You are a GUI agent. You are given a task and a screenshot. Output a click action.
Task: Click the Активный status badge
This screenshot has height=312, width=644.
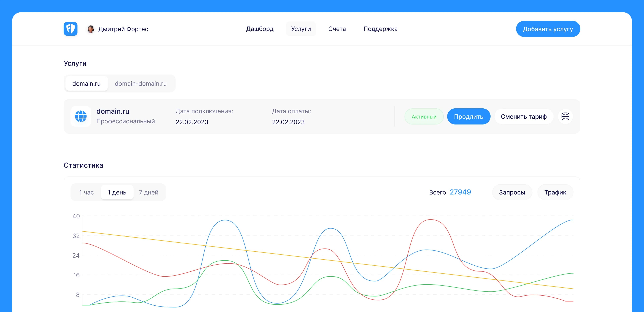[424, 116]
